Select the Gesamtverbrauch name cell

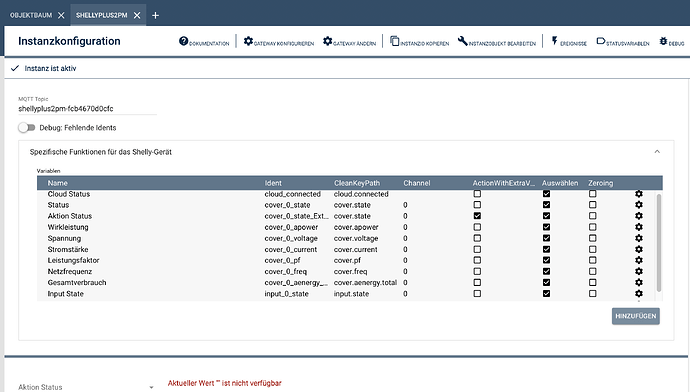pyautogui.click(x=77, y=282)
